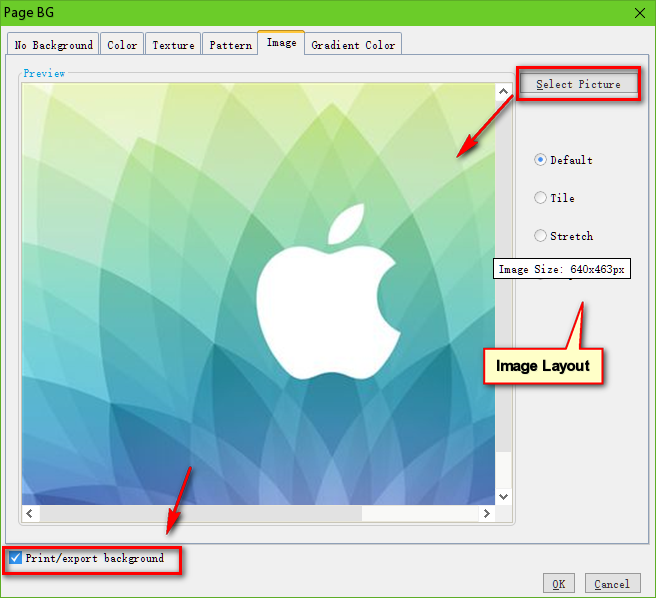656x598 pixels.
Task: Click the Apple image preview
Action: (x=259, y=294)
